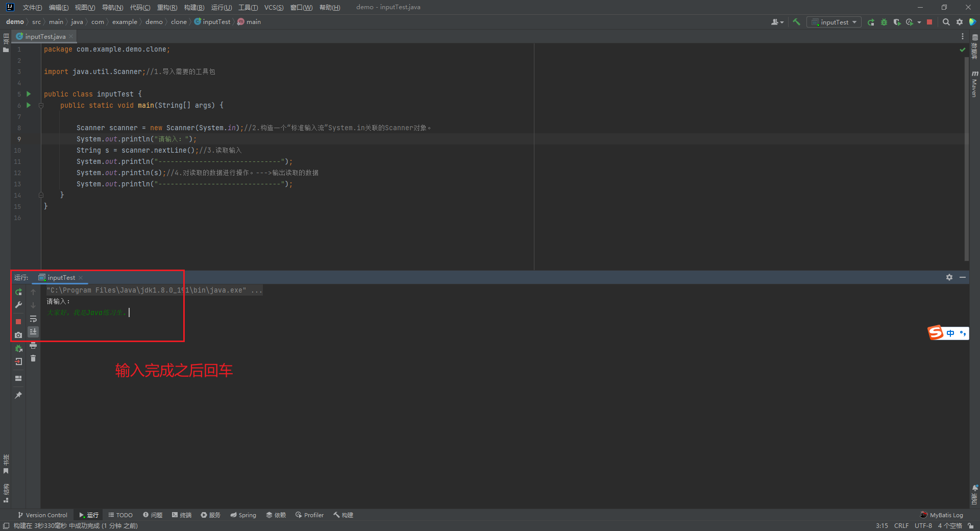Viewport: 980px width, 531px height.
Task: Stop the process using Run panel red square
Action: [18, 322]
